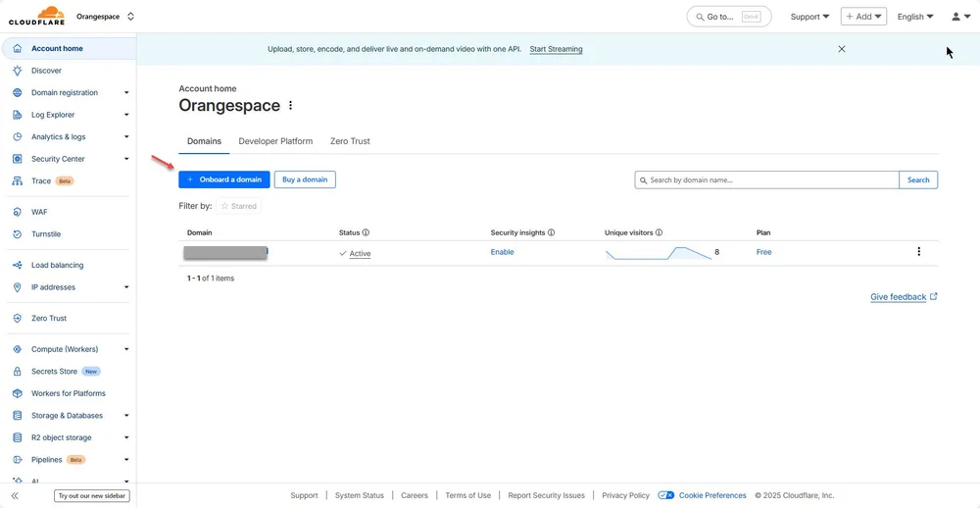Click the Enable security insights link

coord(503,252)
